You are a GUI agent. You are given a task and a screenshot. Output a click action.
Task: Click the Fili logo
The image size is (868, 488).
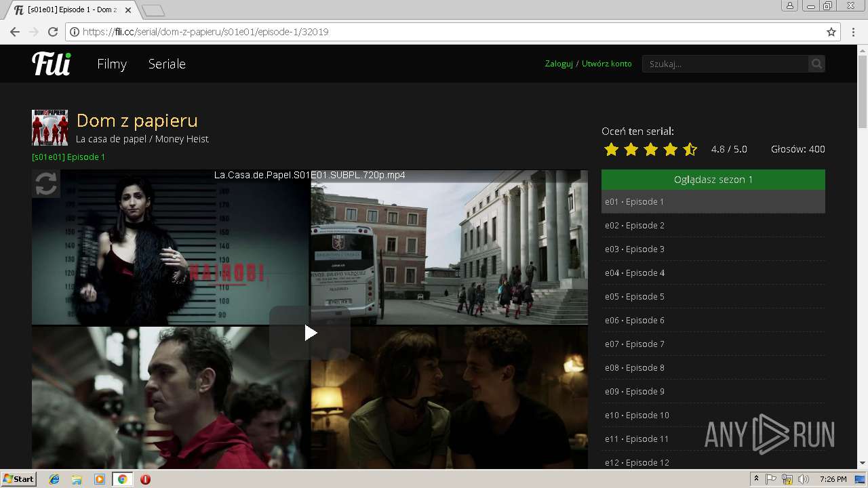pyautogui.click(x=52, y=64)
